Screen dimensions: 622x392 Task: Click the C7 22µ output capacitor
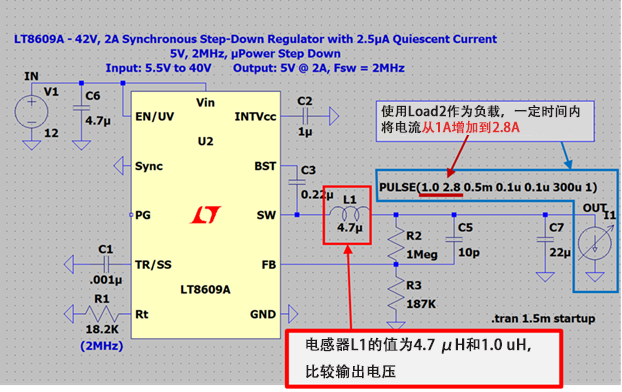545,240
